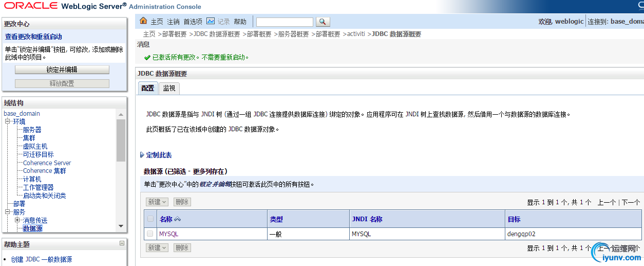Click the magnifier search button

[x=323, y=22]
